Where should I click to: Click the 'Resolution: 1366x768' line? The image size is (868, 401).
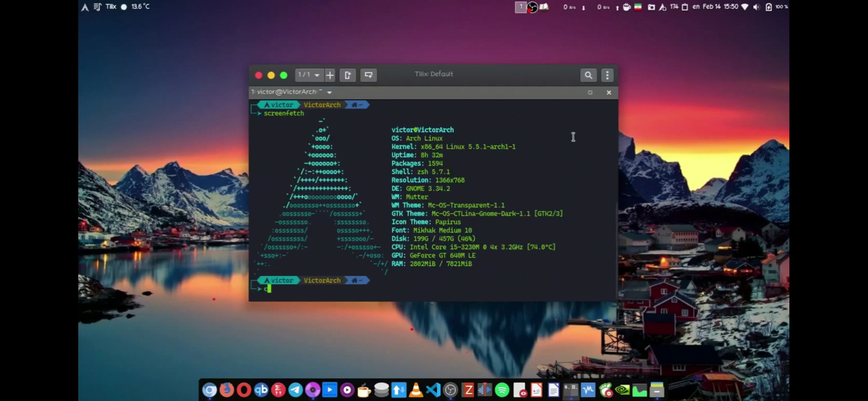pyautogui.click(x=428, y=180)
